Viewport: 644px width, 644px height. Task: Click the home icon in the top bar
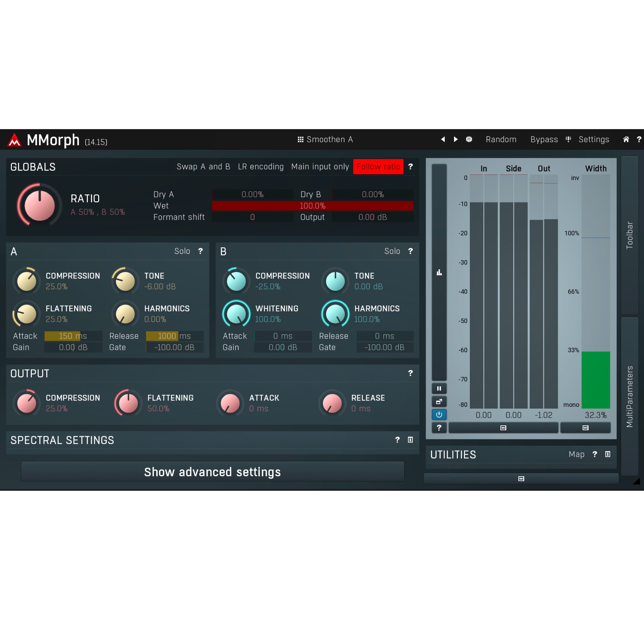coord(626,139)
